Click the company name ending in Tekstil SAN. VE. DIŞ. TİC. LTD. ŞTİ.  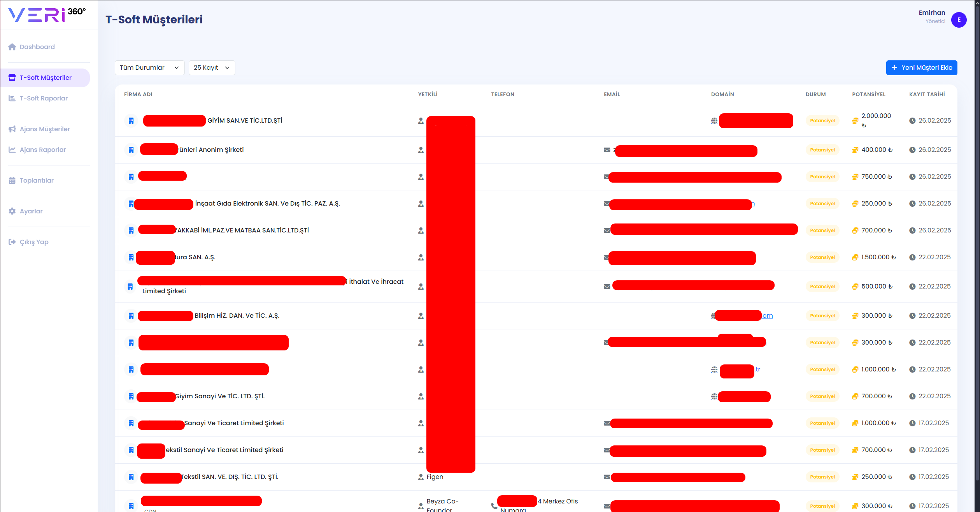[x=230, y=477]
